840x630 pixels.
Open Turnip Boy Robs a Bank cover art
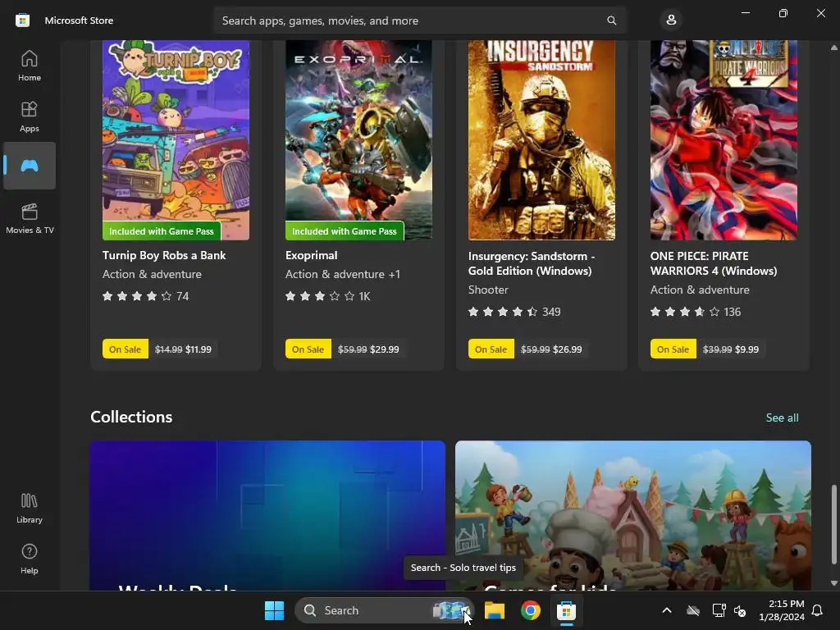coord(176,139)
